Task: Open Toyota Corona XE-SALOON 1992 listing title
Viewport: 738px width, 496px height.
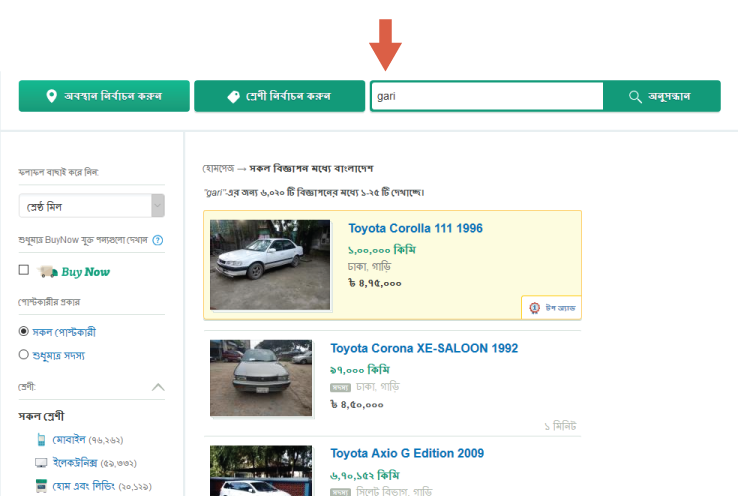Action: [x=424, y=348]
